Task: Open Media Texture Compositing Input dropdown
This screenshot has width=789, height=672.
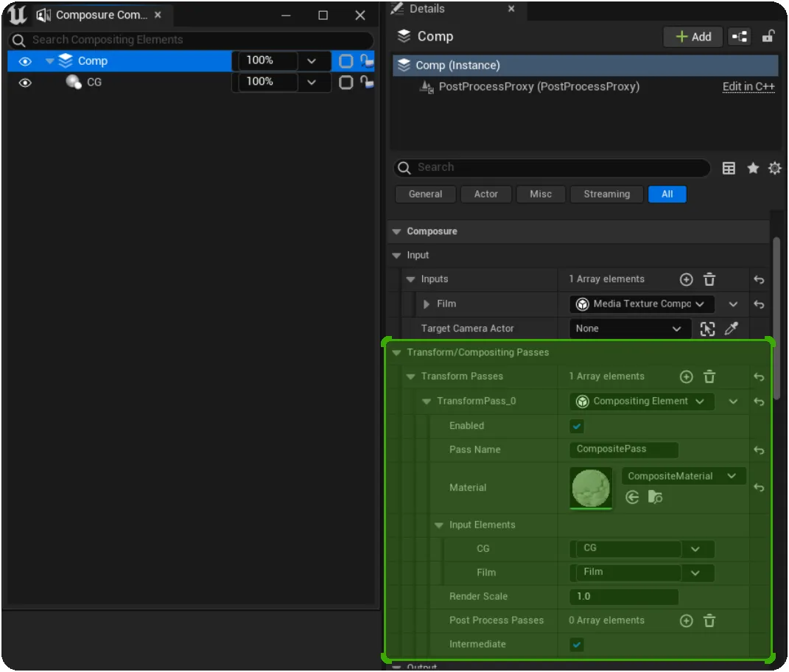Action: point(642,304)
